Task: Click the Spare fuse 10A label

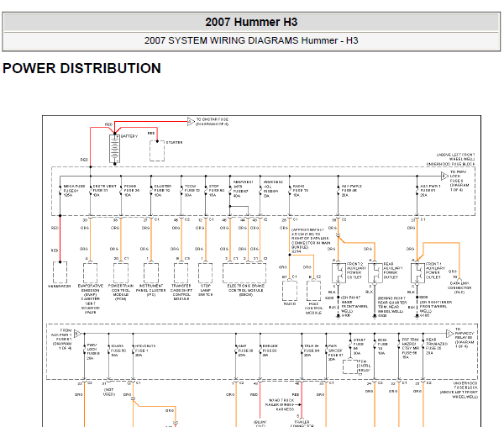Action: click(118, 351)
